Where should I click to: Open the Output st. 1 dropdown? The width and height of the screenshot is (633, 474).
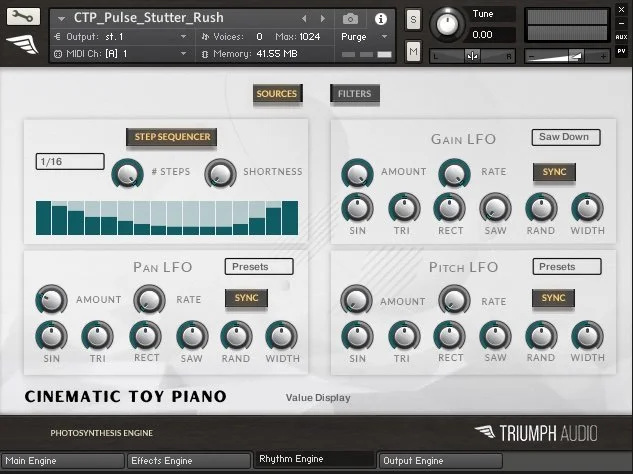(x=183, y=37)
